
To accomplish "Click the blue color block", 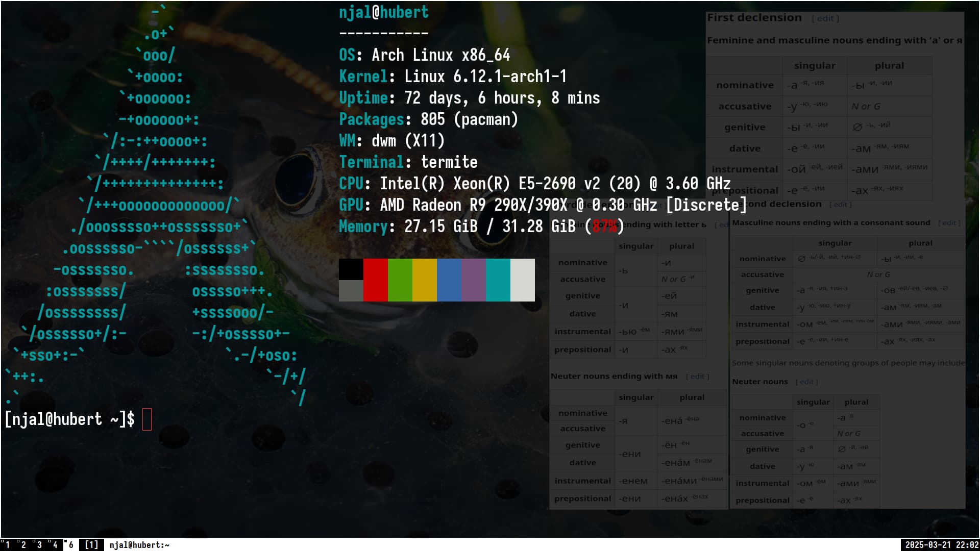I will [449, 280].
